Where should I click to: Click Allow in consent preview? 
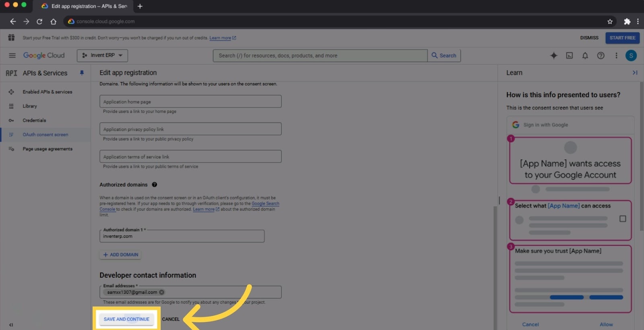coord(606,324)
